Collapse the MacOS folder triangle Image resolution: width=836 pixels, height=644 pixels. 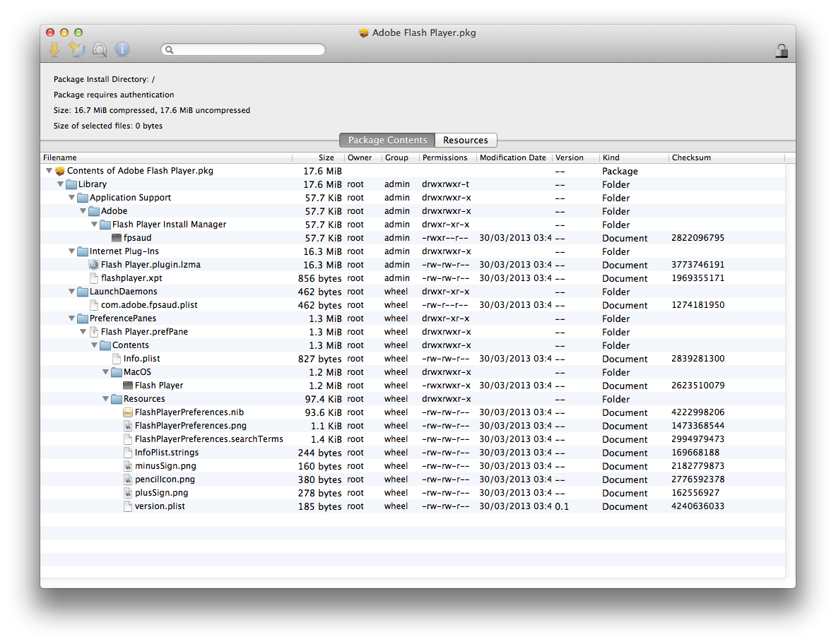[x=105, y=372]
